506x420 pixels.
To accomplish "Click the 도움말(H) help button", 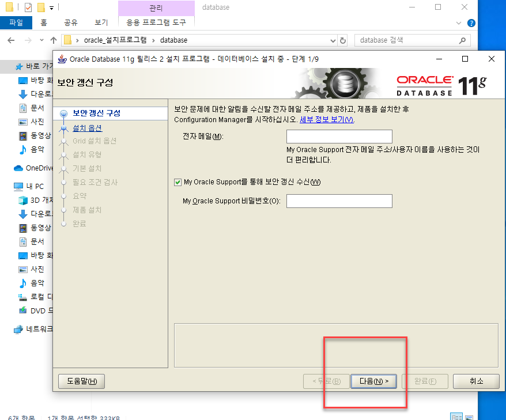I will pos(82,381).
